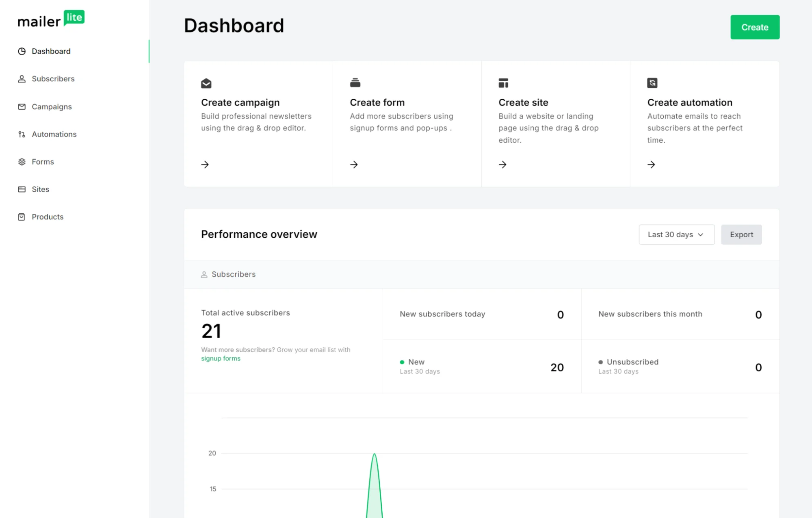
Task: Click the Sites card icon in sidebar
Action: [x=22, y=189]
